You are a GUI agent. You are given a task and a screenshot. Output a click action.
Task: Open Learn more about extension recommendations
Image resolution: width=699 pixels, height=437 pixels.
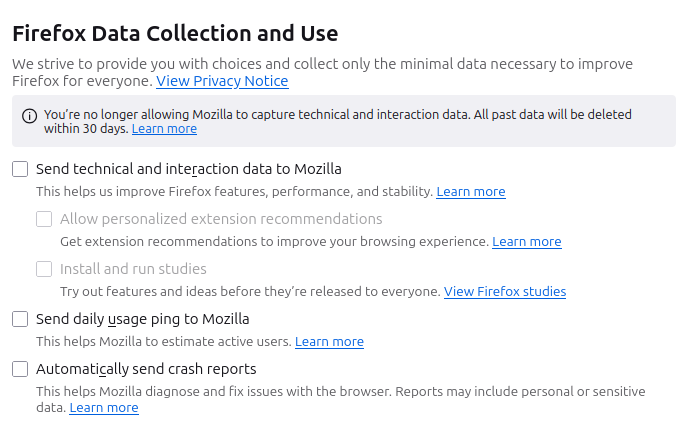(526, 242)
